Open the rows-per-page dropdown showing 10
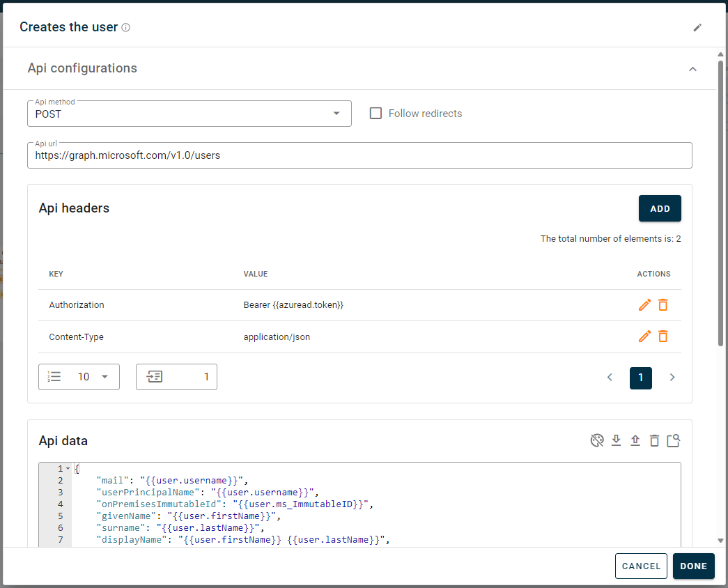 [79, 377]
